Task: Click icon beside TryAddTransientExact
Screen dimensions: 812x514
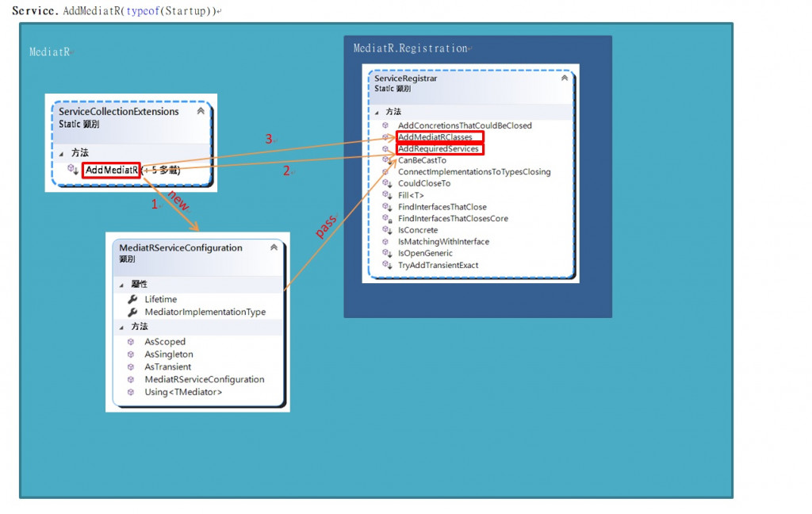Action: (x=387, y=265)
